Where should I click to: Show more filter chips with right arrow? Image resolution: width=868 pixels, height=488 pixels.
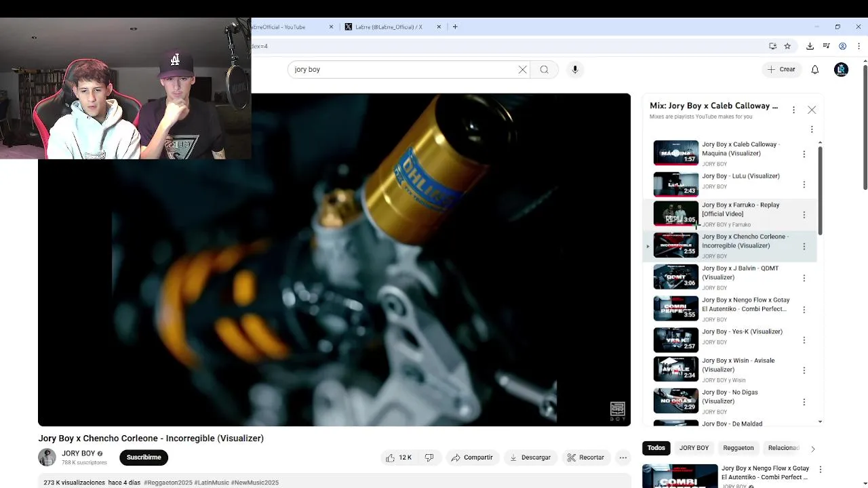[x=812, y=448]
